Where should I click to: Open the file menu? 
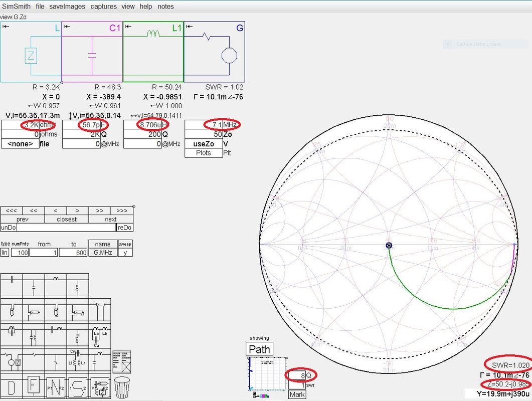40,7
